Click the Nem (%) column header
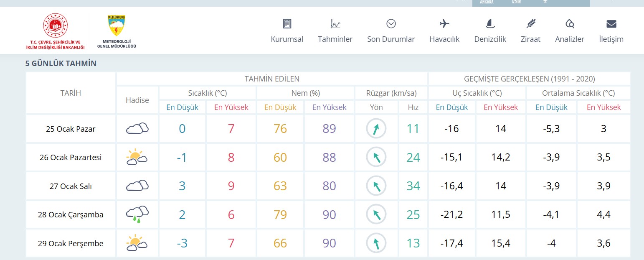The height and width of the screenshot is (260, 644). [305, 93]
